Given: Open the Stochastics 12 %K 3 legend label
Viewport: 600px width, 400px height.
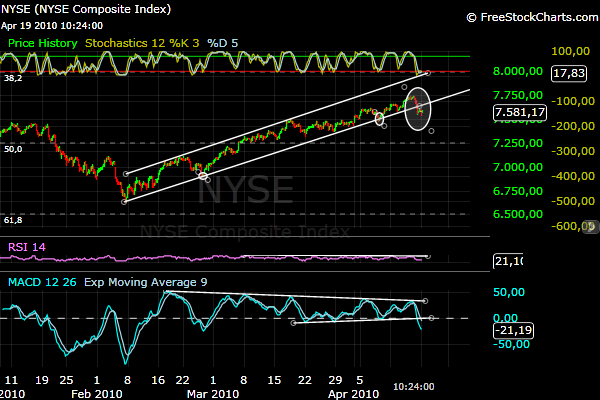Looking at the screenshot, I should pyautogui.click(x=142, y=43).
